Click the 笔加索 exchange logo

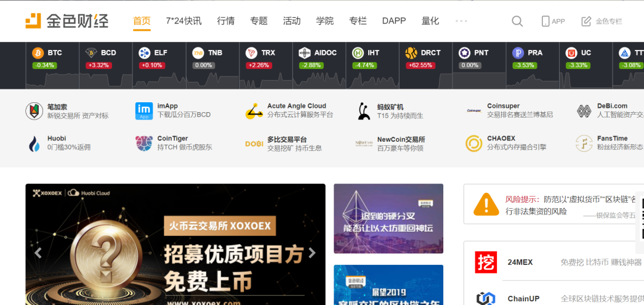tap(34, 111)
